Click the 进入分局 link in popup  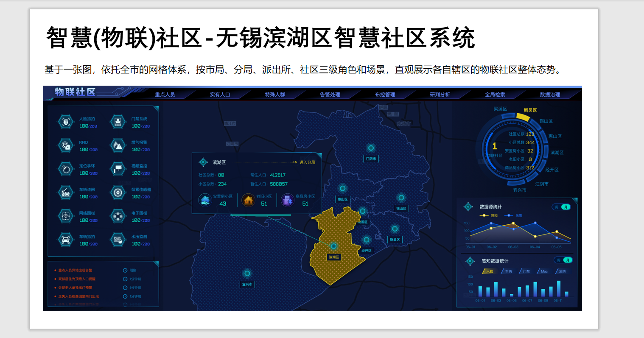coord(307,162)
